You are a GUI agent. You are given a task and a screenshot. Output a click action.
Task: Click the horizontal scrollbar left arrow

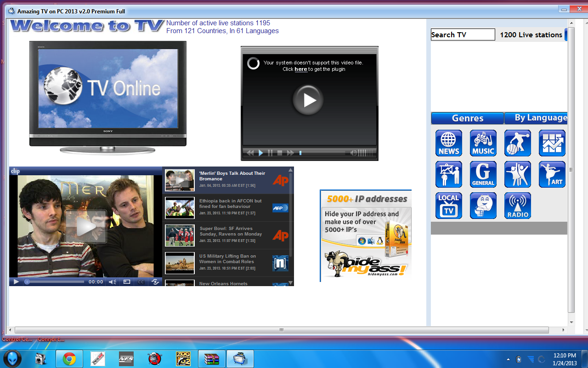(x=11, y=330)
